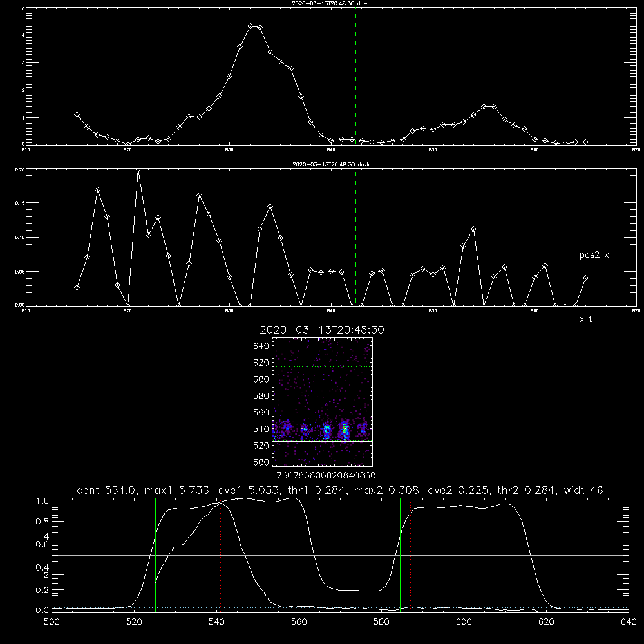Select the 'pos2 x' label

(594, 255)
